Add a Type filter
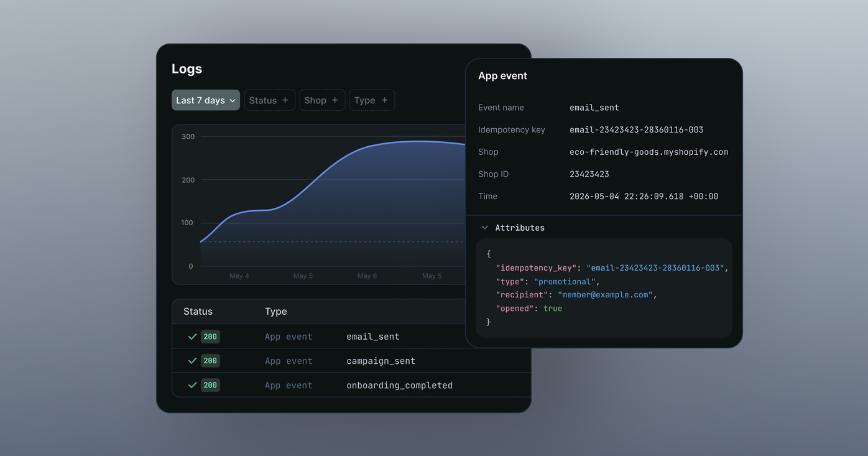The width and height of the screenshot is (868, 456). point(372,100)
